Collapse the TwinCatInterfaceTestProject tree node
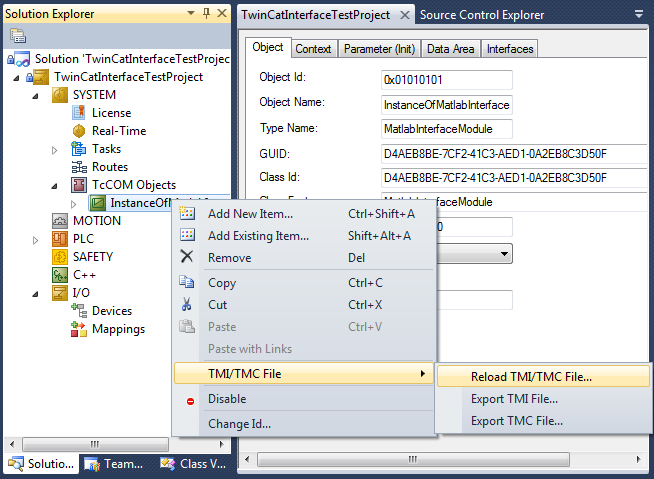 click(16, 78)
